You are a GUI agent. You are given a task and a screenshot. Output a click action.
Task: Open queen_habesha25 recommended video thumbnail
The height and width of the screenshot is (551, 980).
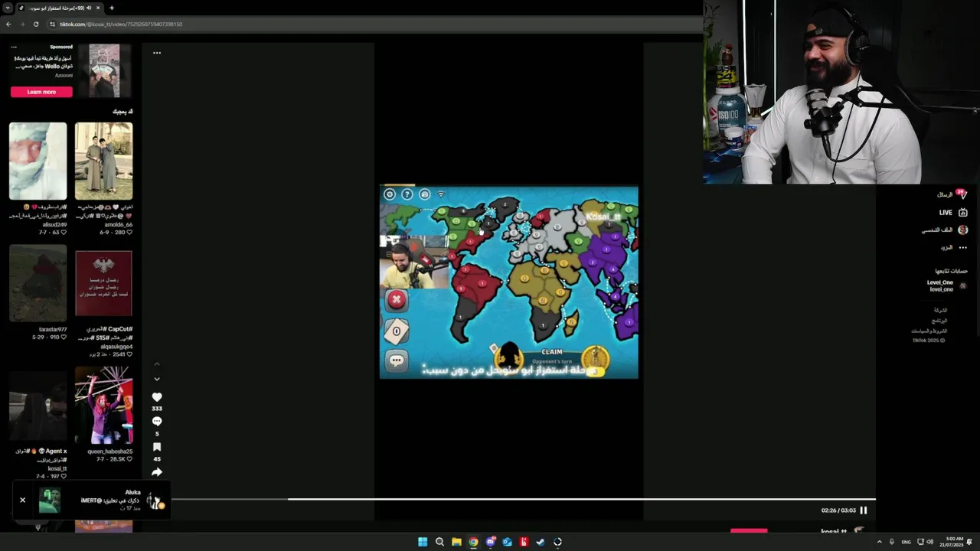click(x=103, y=406)
